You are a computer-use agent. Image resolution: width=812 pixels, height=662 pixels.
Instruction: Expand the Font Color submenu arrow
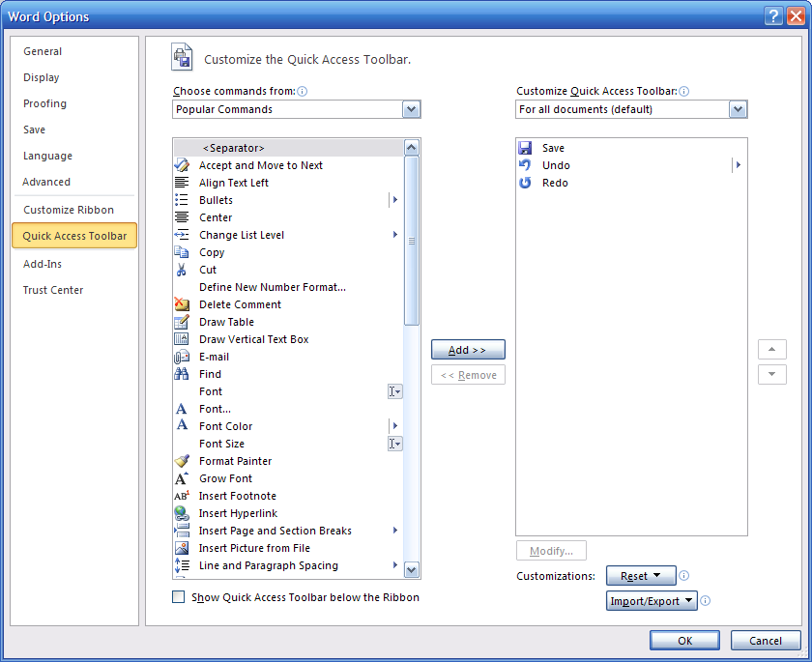pos(395,426)
